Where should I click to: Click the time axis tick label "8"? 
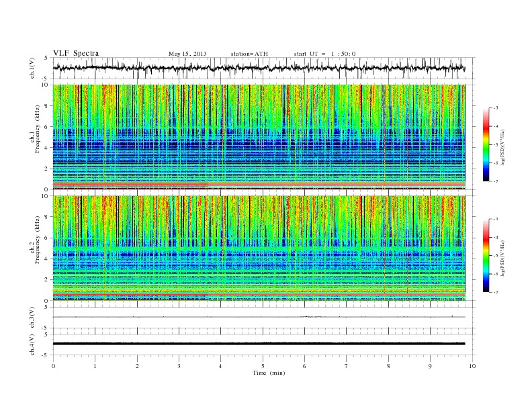point(388,366)
